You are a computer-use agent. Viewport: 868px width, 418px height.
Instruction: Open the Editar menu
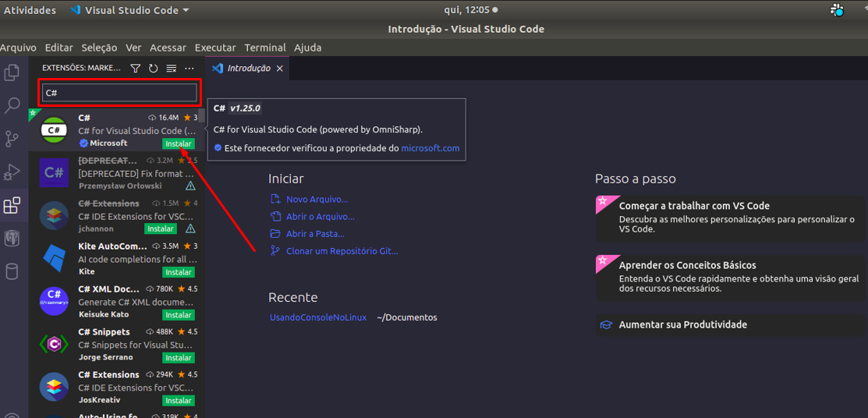coord(58,48)
